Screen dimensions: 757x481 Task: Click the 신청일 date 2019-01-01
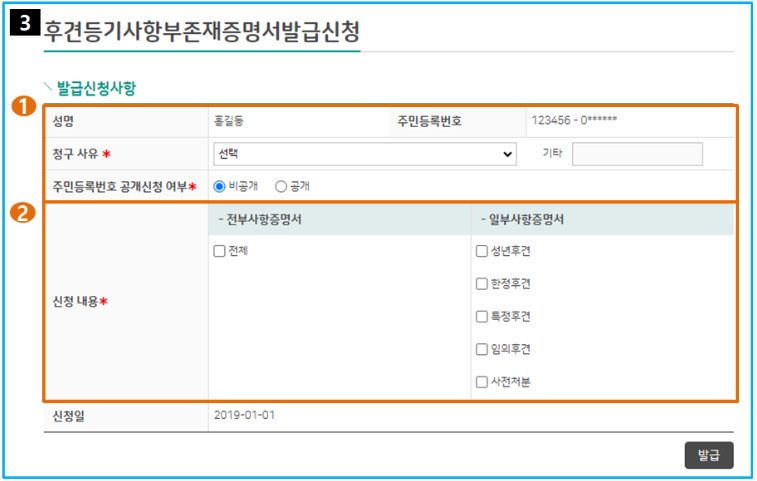(244, 414)
